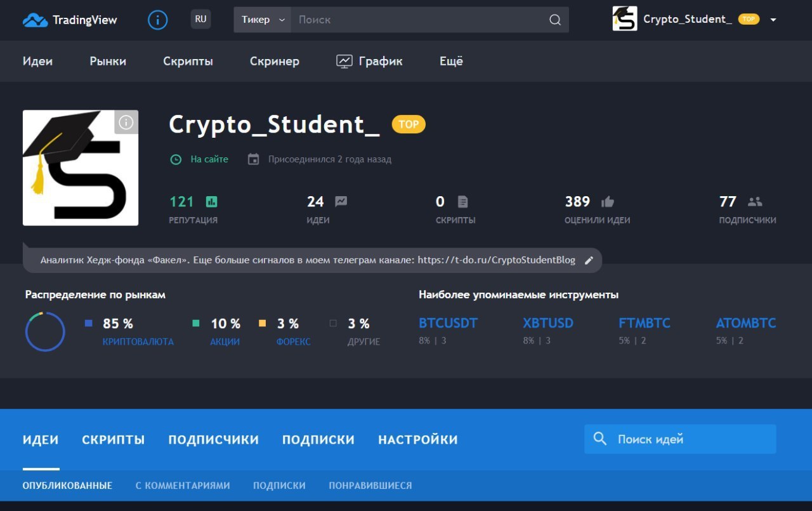812x511 pixels.
Task: Click the Crypto_Student_ username in header
Action: [688, 19]
